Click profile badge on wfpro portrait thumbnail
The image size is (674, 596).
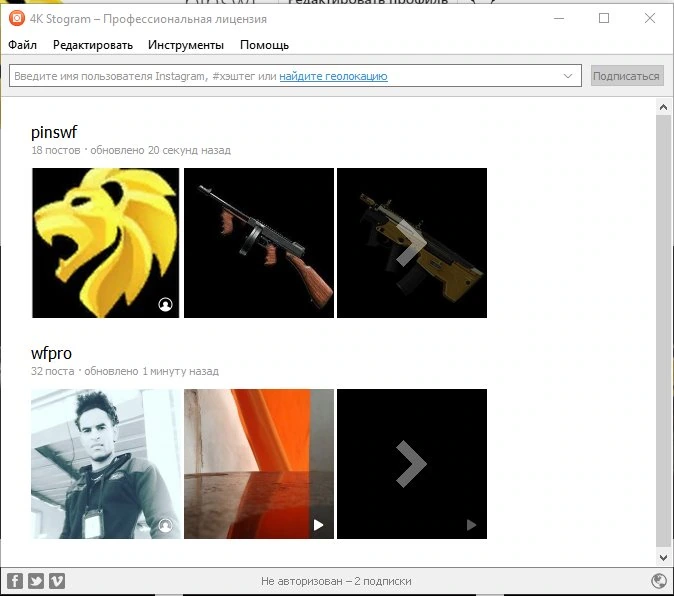(x=165, y=525)
